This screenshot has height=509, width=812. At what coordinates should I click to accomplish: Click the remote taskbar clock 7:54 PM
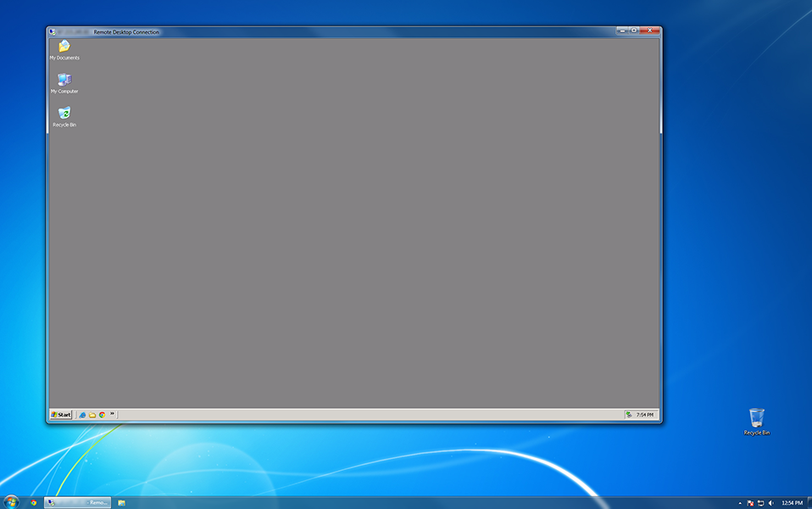(645, 415)
